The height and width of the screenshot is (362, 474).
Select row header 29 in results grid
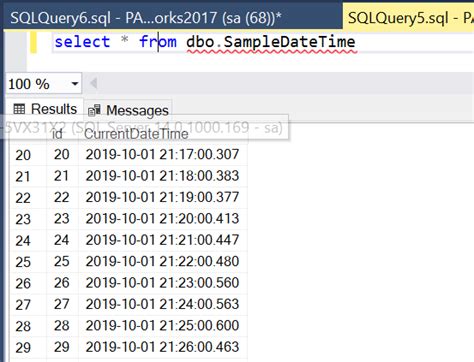click(28, 347)
